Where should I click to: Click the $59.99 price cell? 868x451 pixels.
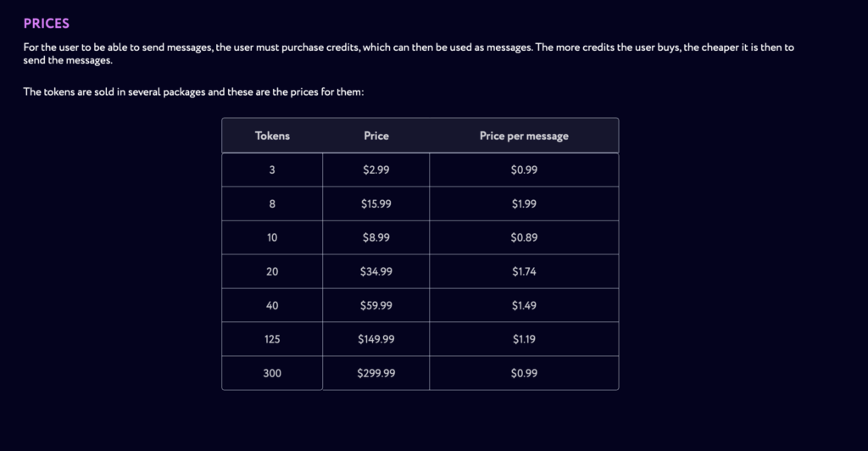tap(376, 305)
